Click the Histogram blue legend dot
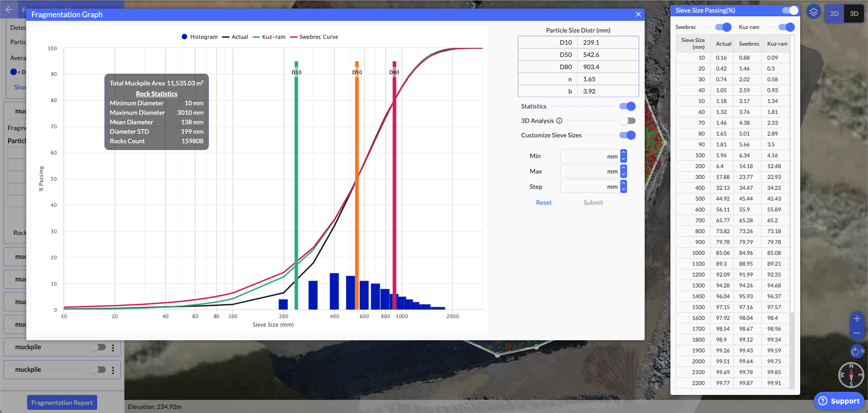Image resolution: width=868 pixels, height=413 pixels. 184,37
